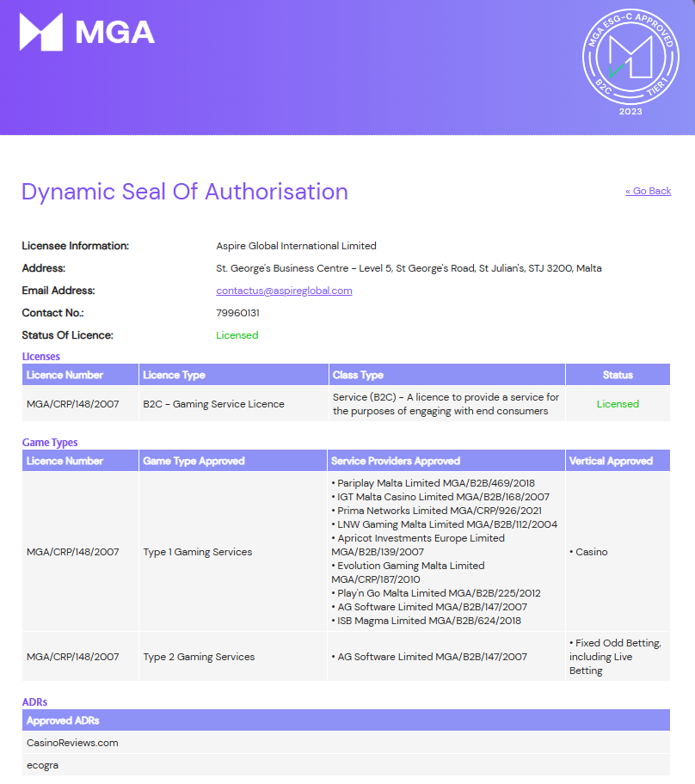Click Licence Number header in the Game Types table
695x784 pixels.
(80, 461)
